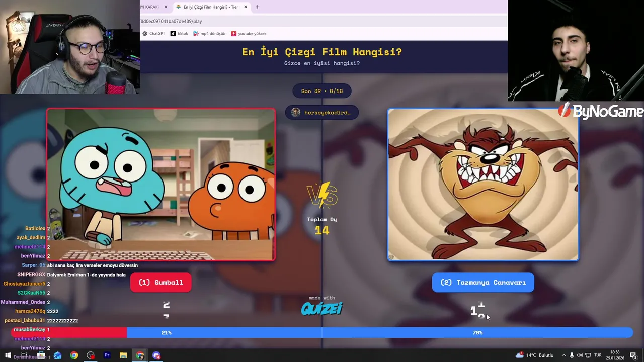Click chat user Batilolex
This screenshot has height=362, width=644.
pos(35,229)
